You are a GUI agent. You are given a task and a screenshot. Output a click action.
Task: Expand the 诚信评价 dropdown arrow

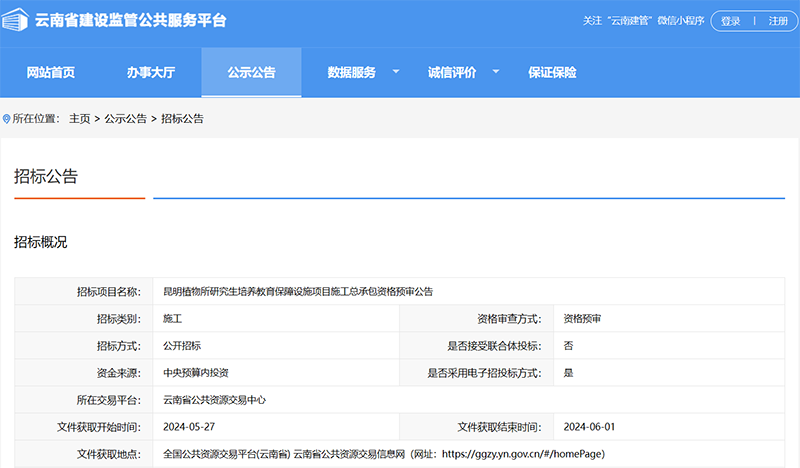coord(495,72)
